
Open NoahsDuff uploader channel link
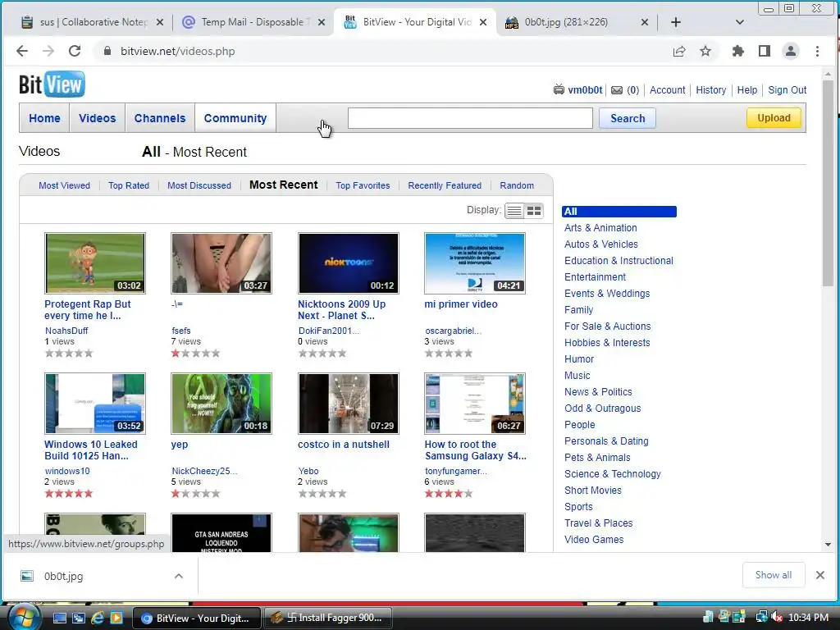click(x=66, y=331)
